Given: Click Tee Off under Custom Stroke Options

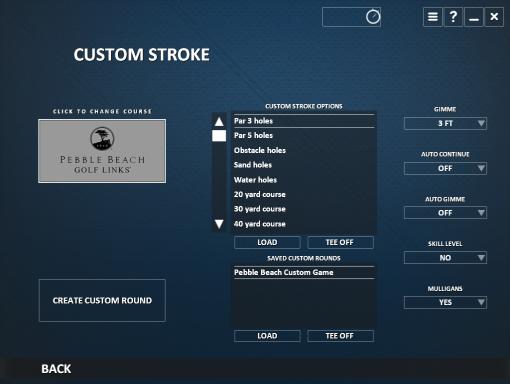Looking at the screenshot, I should (x=340, y=242).
